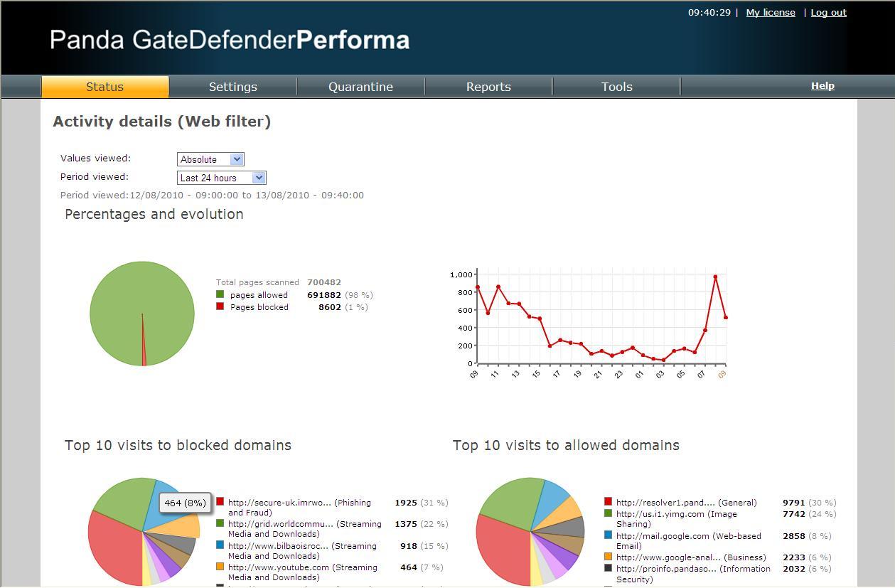Click the clock time 09:40:29

click(709, 13)
